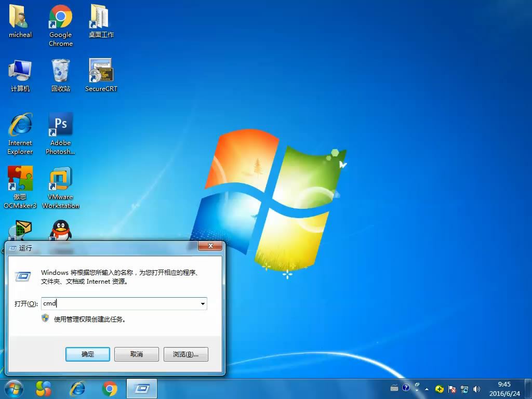The width and height of the screenshot is (532, 399).
Task: Click the Run icon in the dialog title bar
Action: (13, 248)
